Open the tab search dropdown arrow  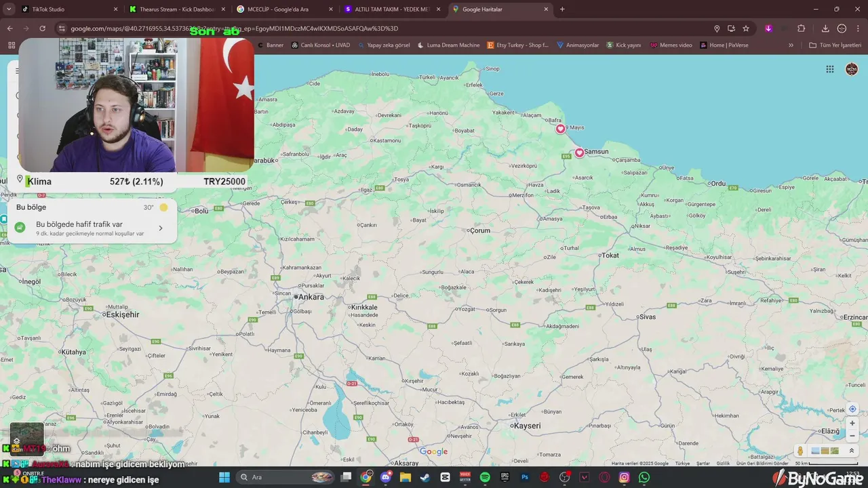coord(7,9)
